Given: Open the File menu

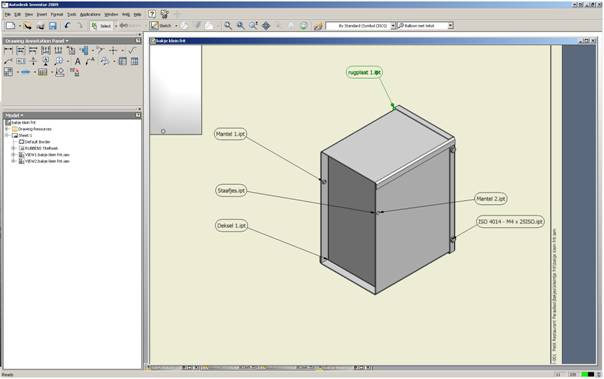Looking at the screenshot, I should coord(8,15).
